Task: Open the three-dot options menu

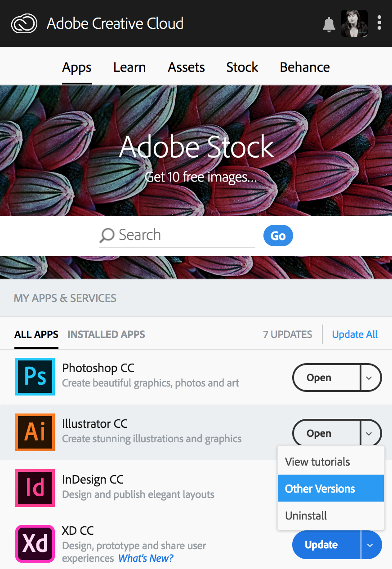Action: 379,23
